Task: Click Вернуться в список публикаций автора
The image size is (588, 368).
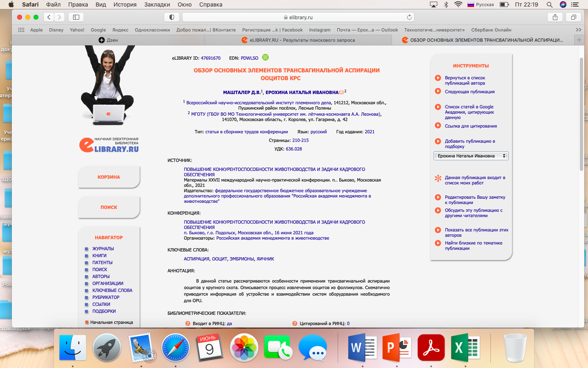Action: point(465,80)
